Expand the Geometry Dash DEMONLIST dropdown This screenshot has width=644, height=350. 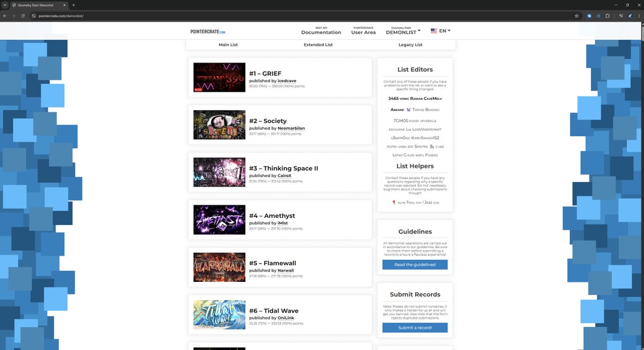[x=402, y=31]
